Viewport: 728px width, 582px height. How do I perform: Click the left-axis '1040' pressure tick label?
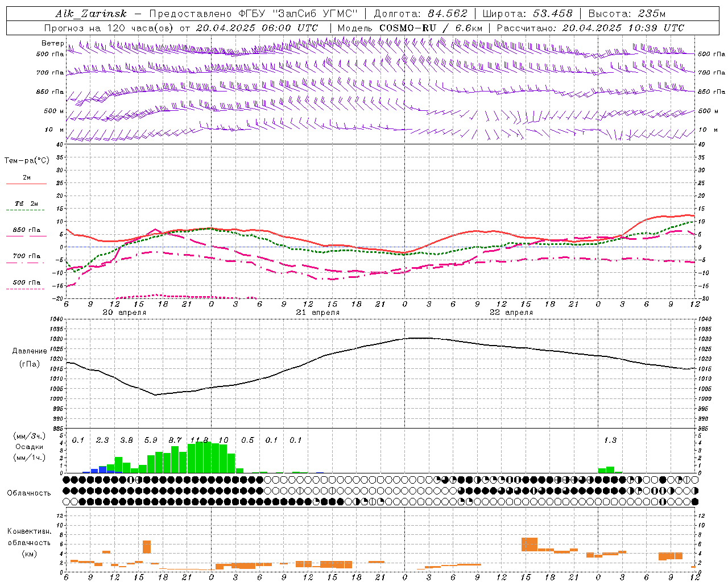56,319
